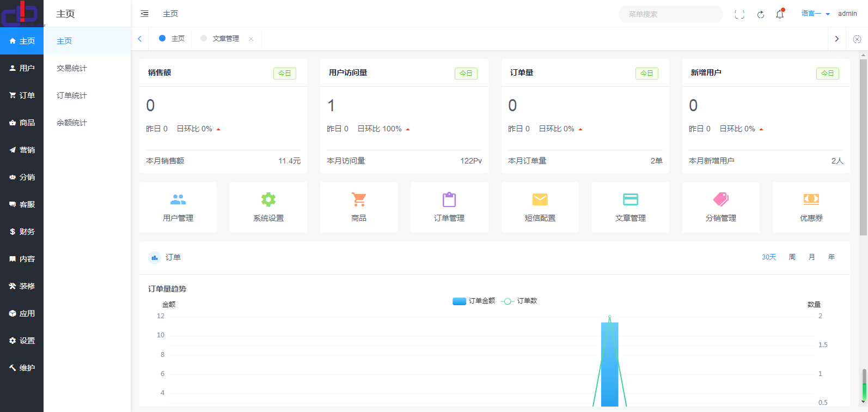Click the 菜单搜索 search field

tap(670, 14)
